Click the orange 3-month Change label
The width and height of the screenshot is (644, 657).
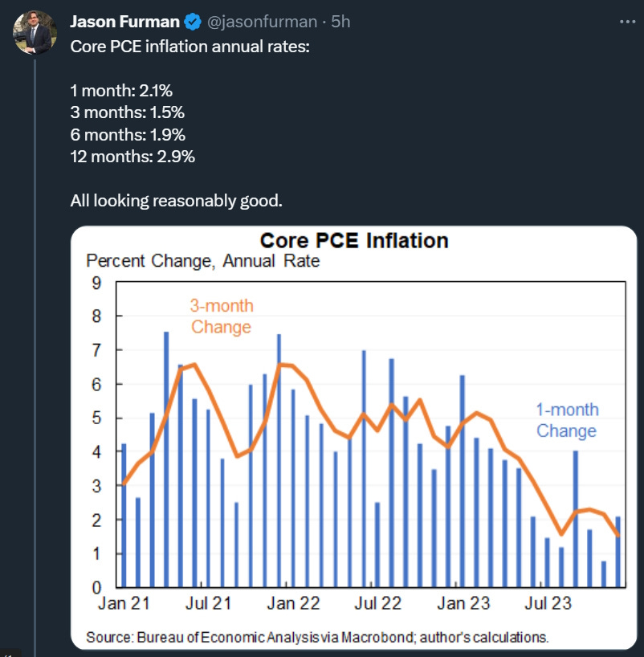point(222,316)
